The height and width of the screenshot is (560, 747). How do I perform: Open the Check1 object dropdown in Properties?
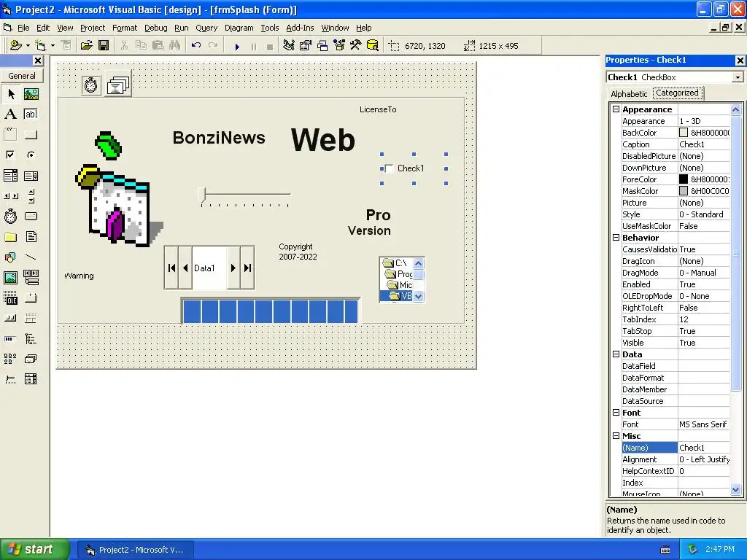738,77
